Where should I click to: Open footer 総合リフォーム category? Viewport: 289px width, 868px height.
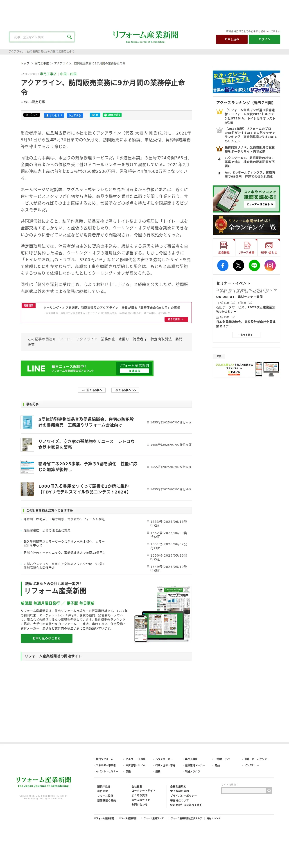coord(104,759)
